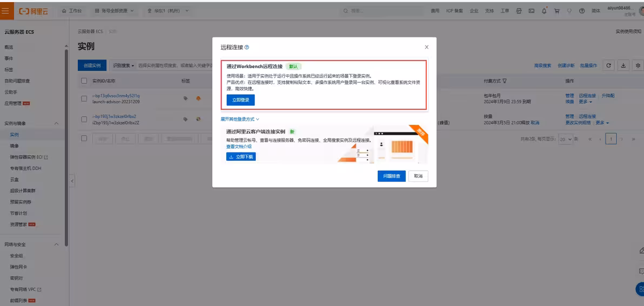
Task: Click the 创建实例 button
Action: click(x=92, y=65)
